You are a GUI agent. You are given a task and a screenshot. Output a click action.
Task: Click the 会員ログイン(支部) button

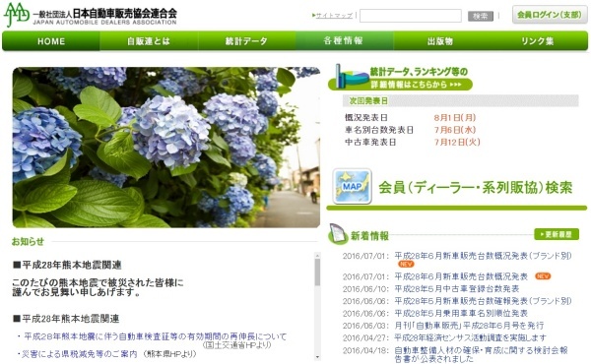(x=550, y=15)
